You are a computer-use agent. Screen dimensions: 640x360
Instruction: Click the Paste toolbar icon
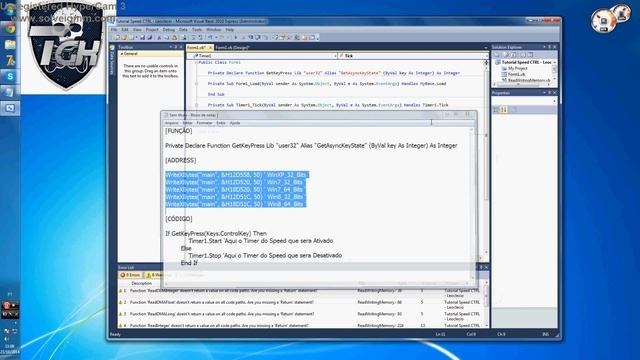point(174,38)
